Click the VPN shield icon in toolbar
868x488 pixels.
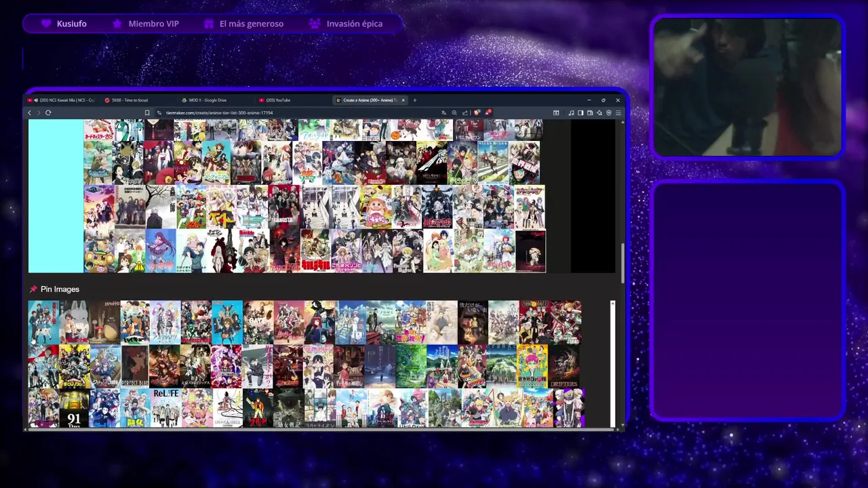click(x=609, y=113)
